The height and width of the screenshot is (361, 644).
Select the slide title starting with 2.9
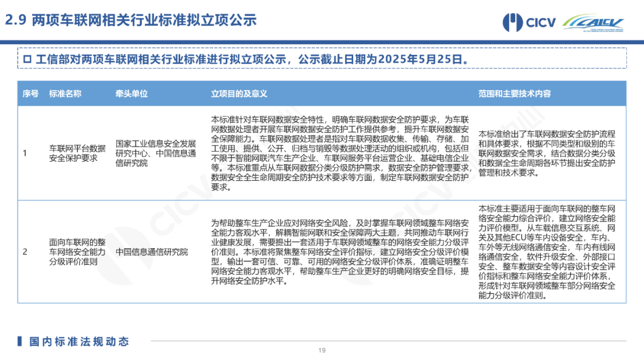131,20
